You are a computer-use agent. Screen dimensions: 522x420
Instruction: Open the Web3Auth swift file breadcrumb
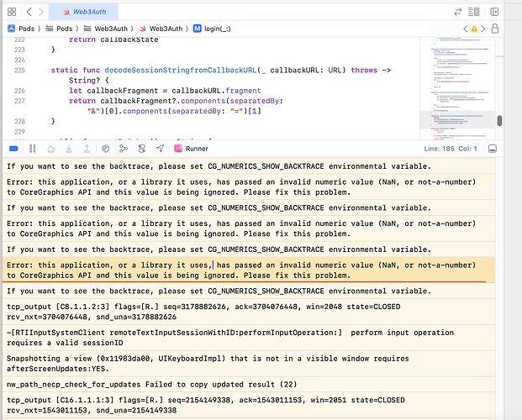pyautogui.click(x=161, y=29)
